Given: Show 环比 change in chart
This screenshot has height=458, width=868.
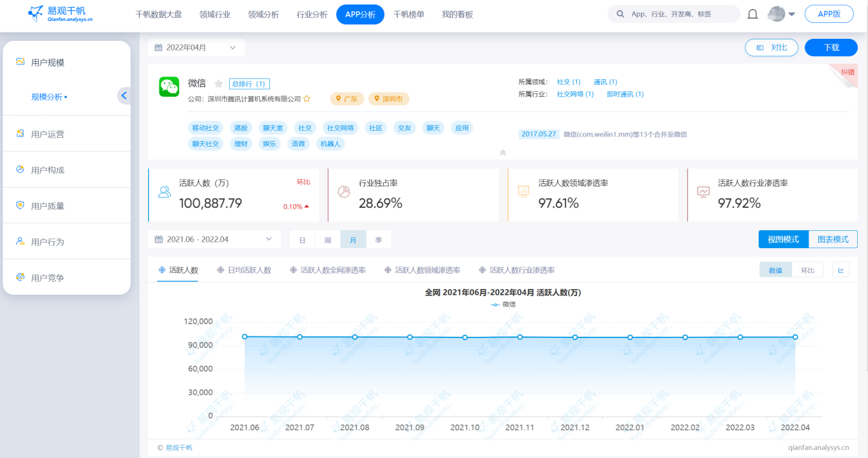Looking at the screenshot, I should [x=807, y=270].
